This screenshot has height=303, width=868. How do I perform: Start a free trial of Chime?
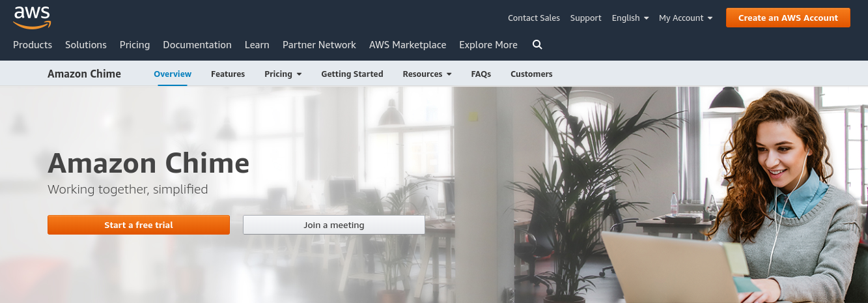[x=139, y=225]
